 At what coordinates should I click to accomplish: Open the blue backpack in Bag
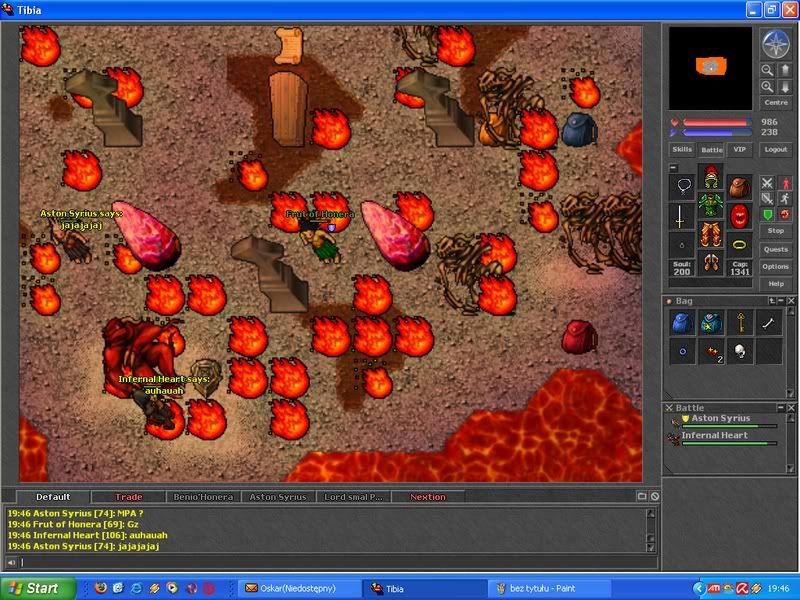tap(683, 322)
